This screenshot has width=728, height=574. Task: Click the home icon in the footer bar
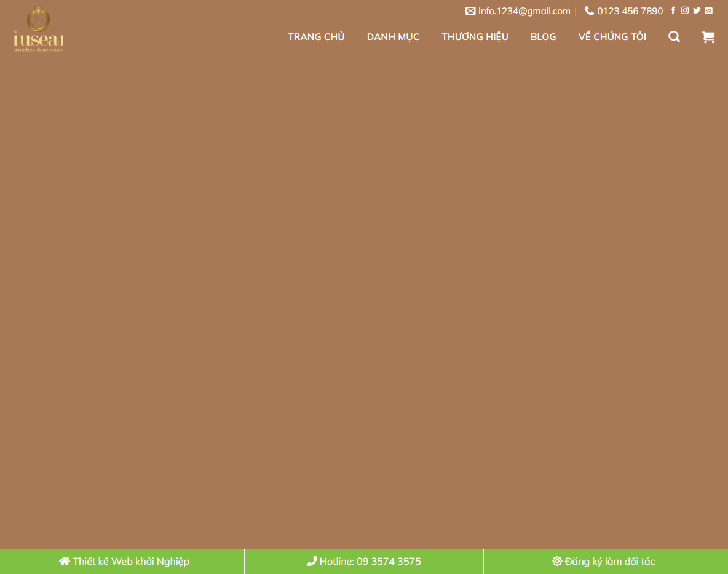click(x=64, y=561)
